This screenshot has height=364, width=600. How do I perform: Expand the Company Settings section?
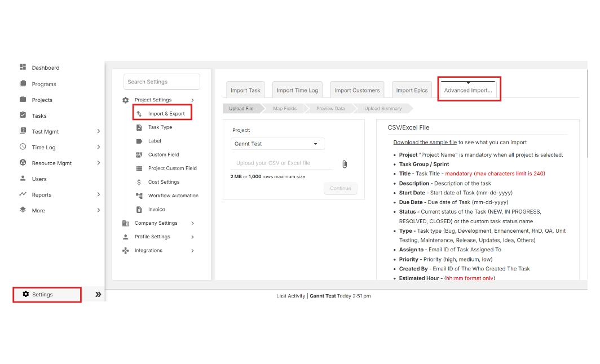pyautogui.click(x=192, y=223)
